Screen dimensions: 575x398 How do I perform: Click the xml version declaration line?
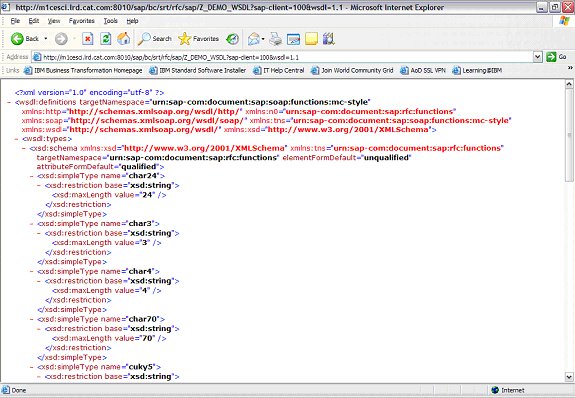tap(89, 92)
